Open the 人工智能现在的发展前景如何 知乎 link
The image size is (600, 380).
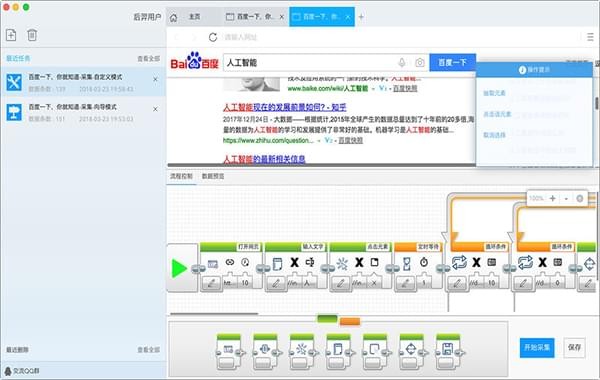click(285, 108)
